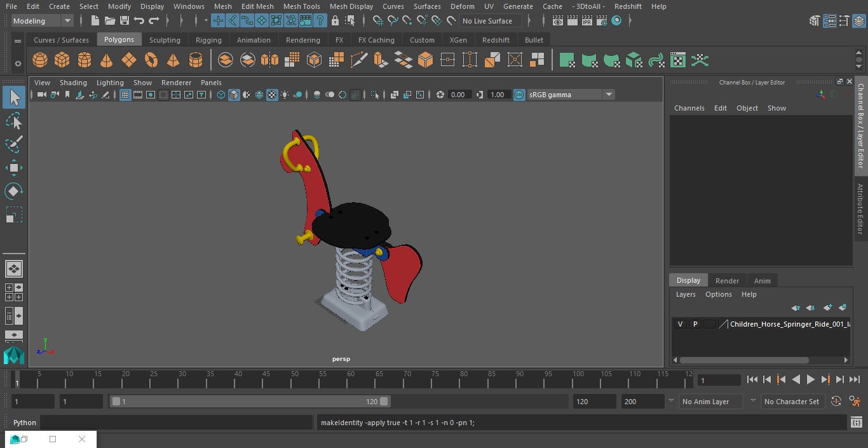Open the Redshift menu
Screen dimensions: 868x448
coord(628,6)
